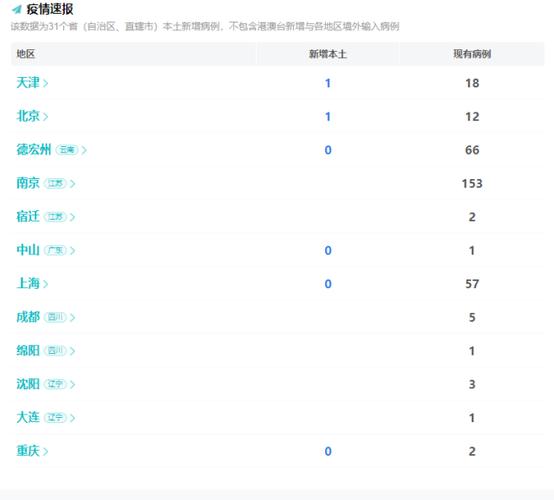Click the 新增本土 value 1 for 天津
Viewport: 554px width, 500px height.
(328, 83)
